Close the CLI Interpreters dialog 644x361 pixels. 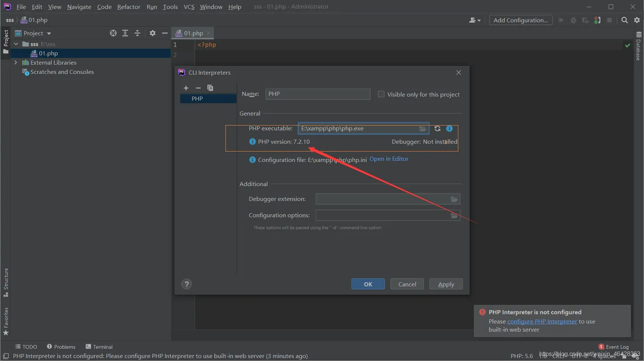point(459,73)
